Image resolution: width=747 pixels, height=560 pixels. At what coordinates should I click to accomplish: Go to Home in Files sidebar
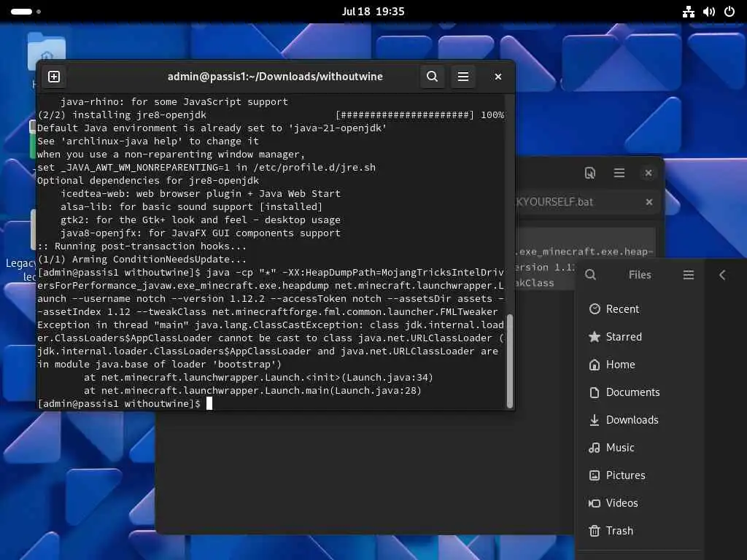tap(640, 365)
